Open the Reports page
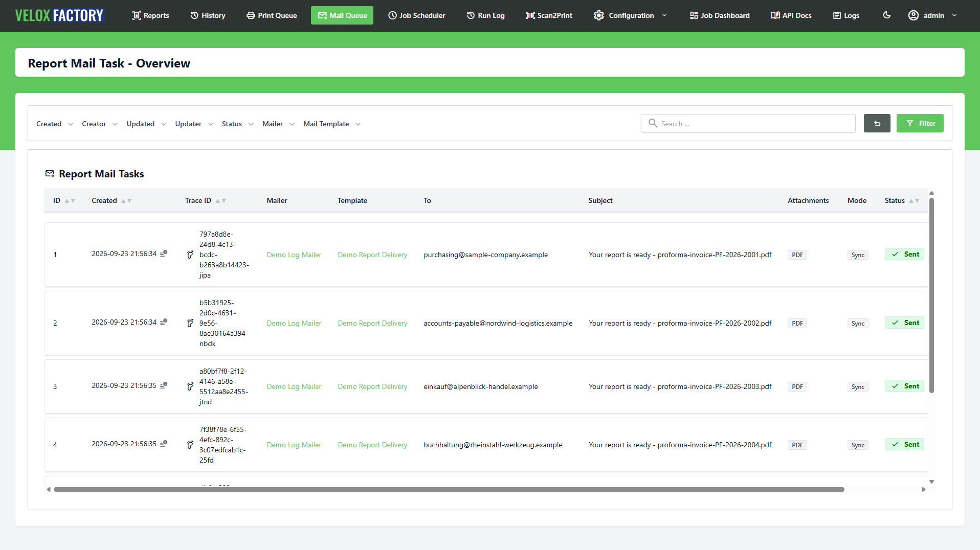Viewport: 980px width, 550px height. coord(150,15)
